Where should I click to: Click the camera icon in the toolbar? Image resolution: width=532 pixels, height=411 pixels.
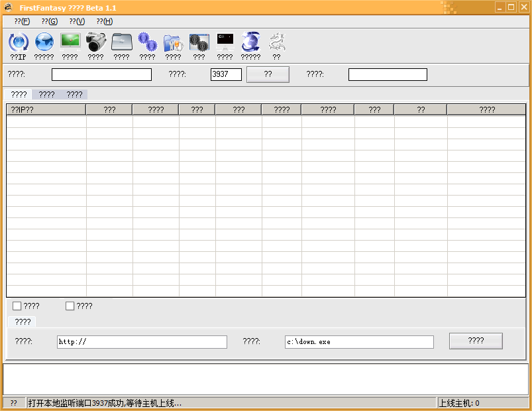coord(96,42)
